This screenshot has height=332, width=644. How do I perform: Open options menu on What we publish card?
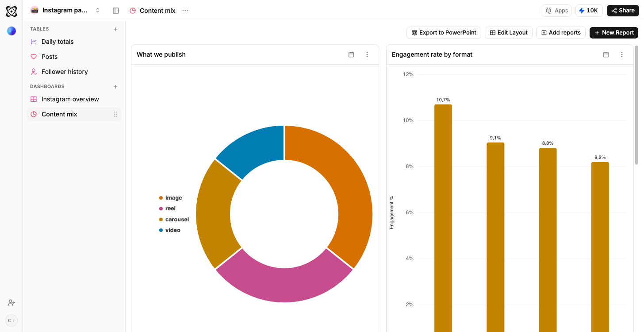tap(367, 54)
